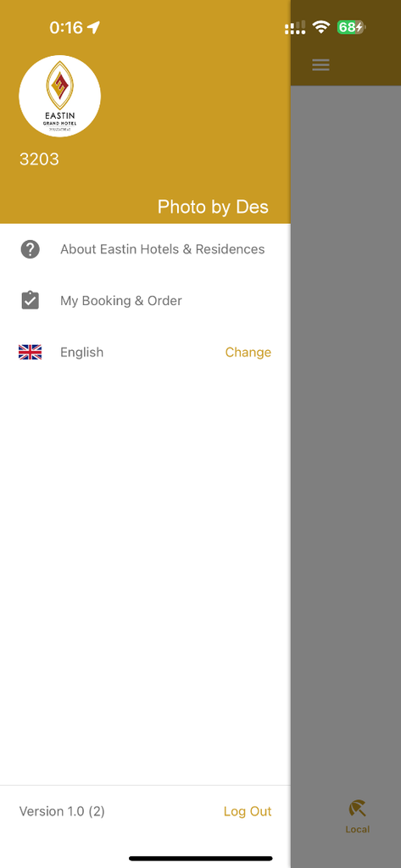Tap the Eastin Grand Hotel logo avatar
The width and height of the screenshot is (401, 868).
pyautogui.click(x=60, y=96)
